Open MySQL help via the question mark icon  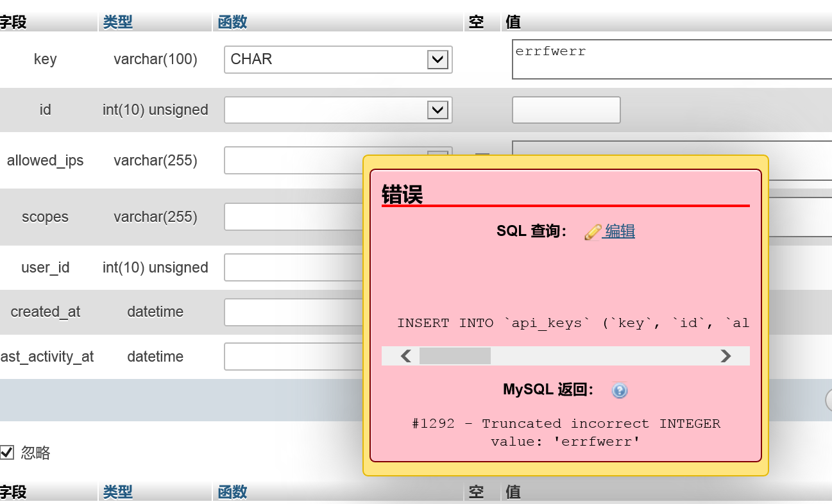618,391
